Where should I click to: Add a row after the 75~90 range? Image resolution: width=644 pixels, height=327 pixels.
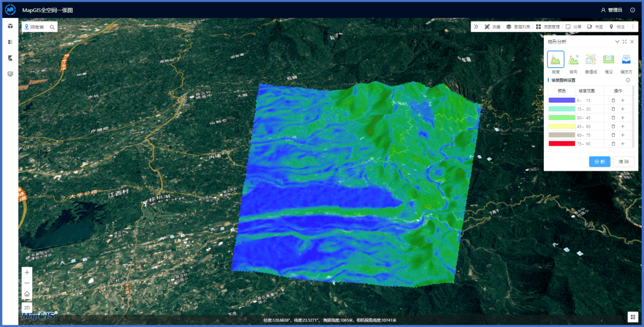pos(623,144)
